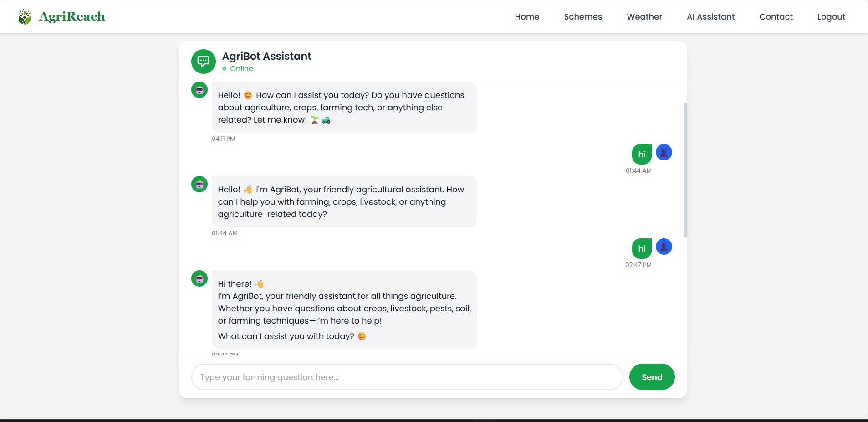
Task: Log out using the Logout link
Action: pos(831,17)
